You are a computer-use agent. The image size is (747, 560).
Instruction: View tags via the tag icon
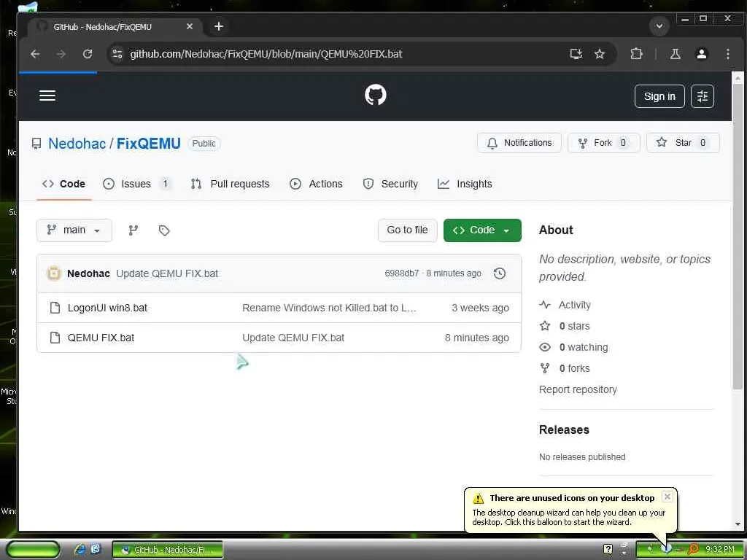(x=164, y=230)
